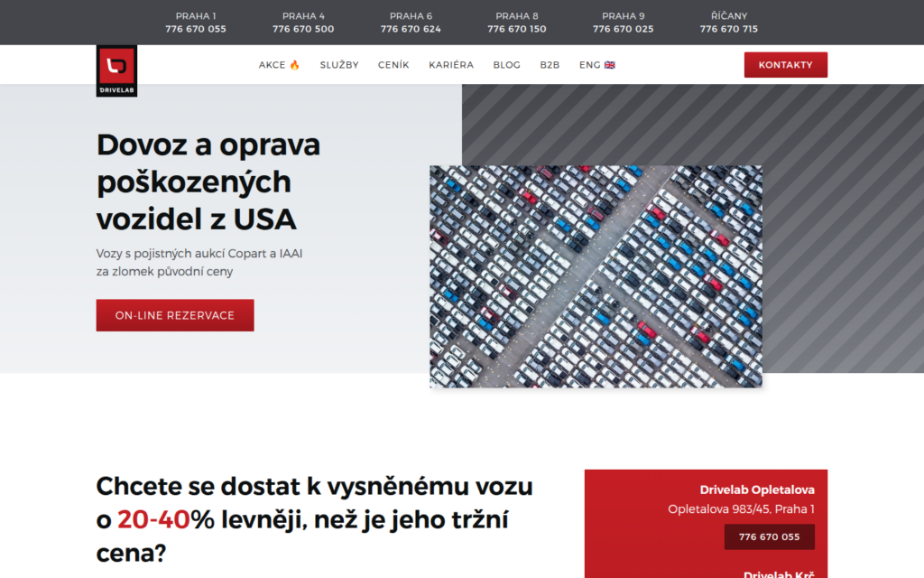Screen dimensions: 924x578
Task: Call Praha 6 number 776 670 624
Action: (411, 29)
